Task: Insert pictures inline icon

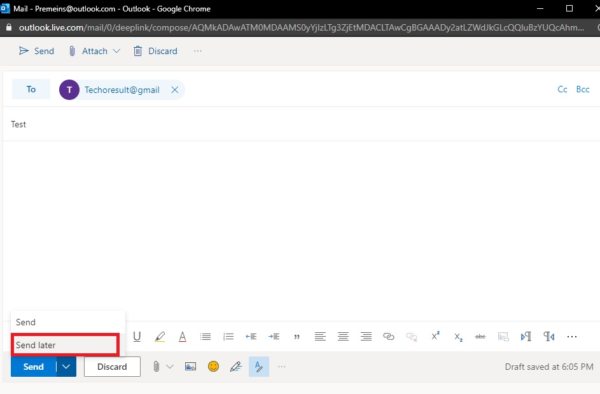Action: [x=190, y=366]
